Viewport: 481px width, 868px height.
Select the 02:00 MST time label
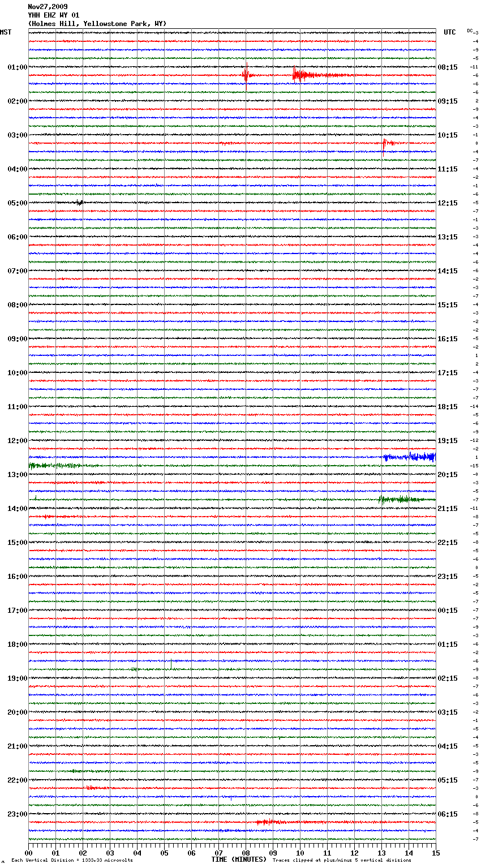point(18,101)
